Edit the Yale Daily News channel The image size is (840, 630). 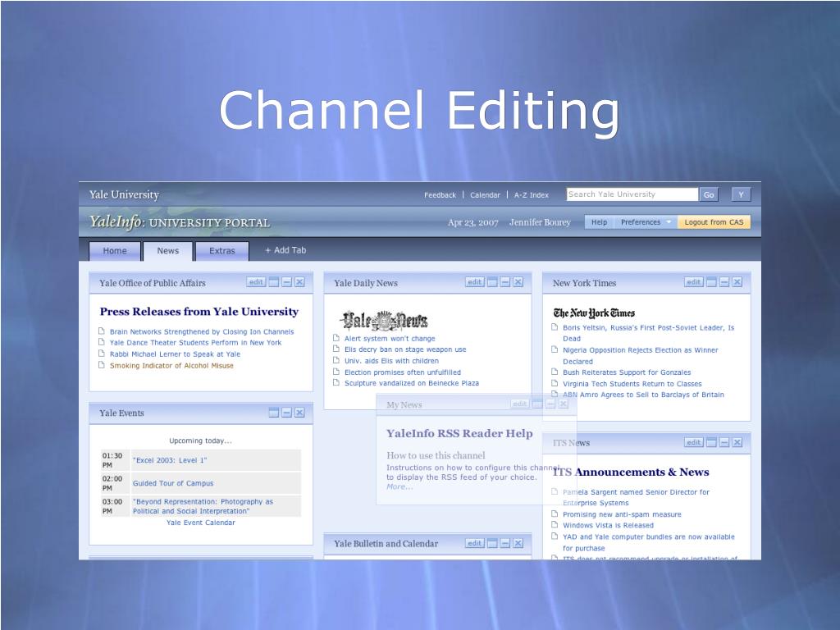[x=474, y=282]
